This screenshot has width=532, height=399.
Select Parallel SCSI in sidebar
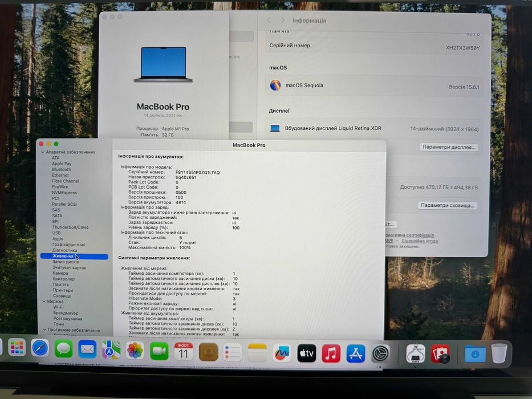[64, 204]
